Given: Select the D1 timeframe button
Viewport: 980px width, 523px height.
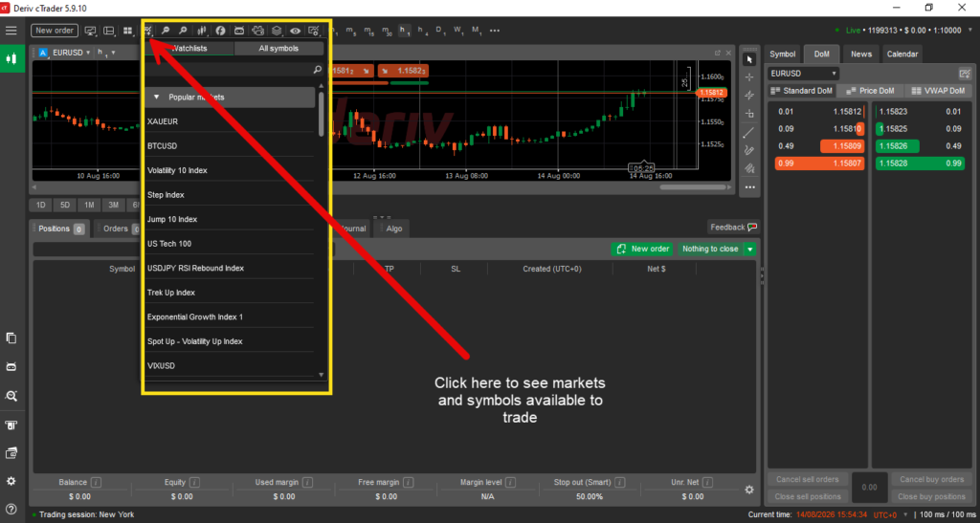Looking at the screenshot, I should [440, 30].
